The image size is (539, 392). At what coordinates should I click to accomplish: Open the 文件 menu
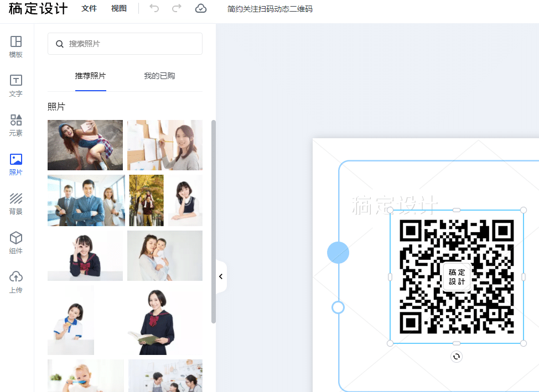tap(89, 9)
